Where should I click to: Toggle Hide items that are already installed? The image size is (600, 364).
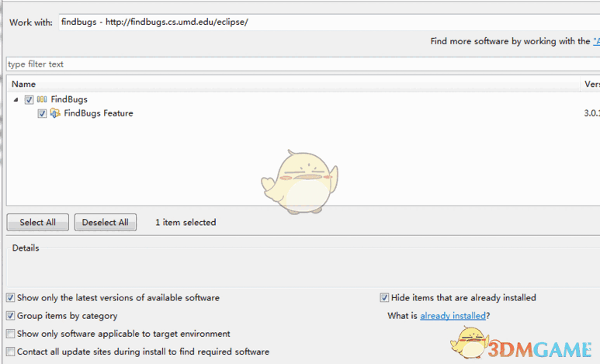click(384, 297)
